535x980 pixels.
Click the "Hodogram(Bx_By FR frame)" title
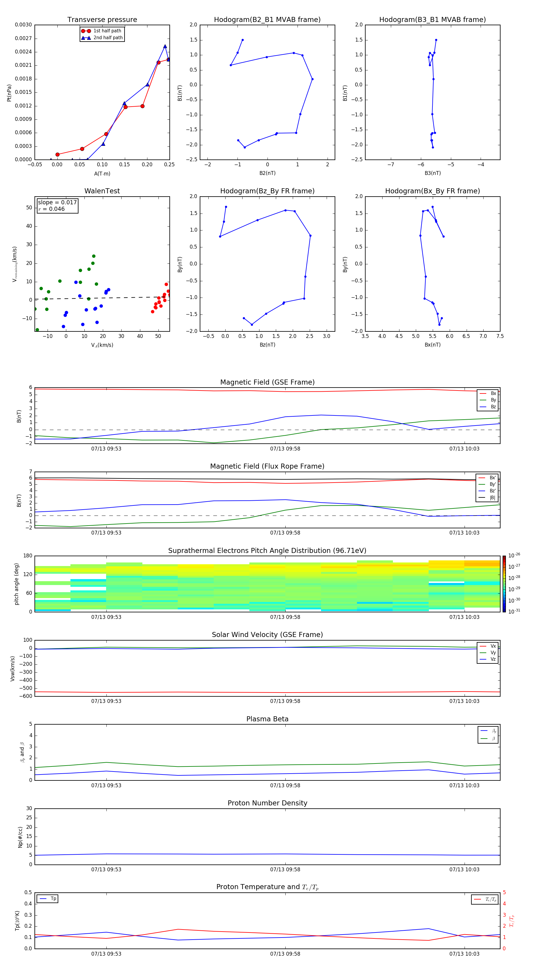[432, 191]
